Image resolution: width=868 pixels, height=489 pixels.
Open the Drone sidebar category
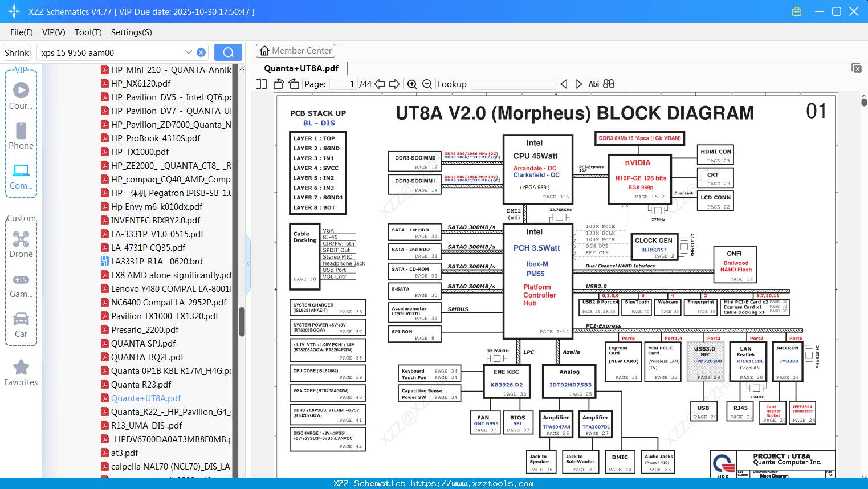tap(21, 244)
